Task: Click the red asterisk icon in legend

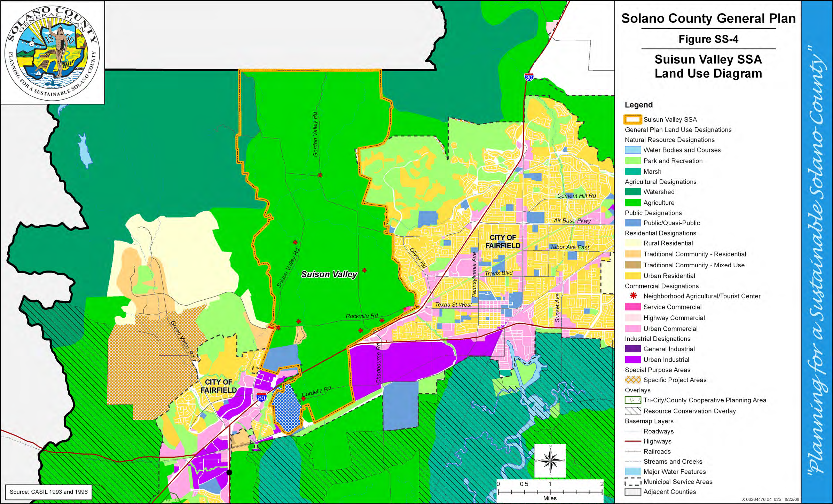Action: click(x=633, y=296)
